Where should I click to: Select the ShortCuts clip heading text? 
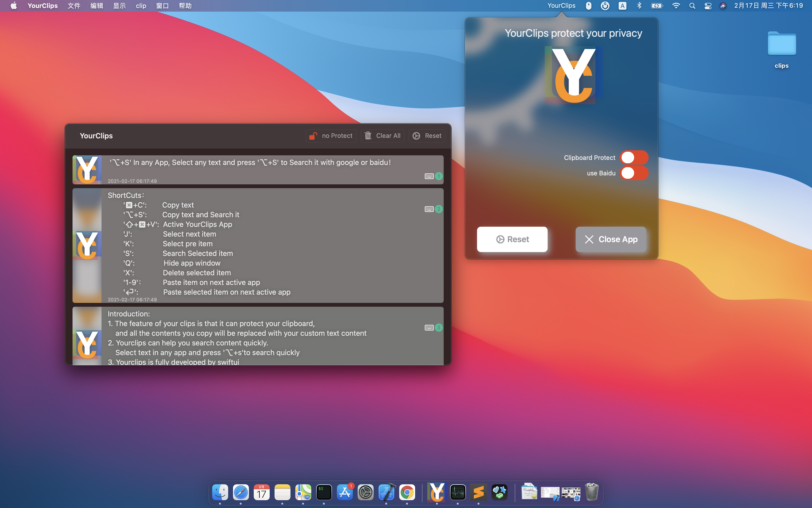tap(126, 195)
